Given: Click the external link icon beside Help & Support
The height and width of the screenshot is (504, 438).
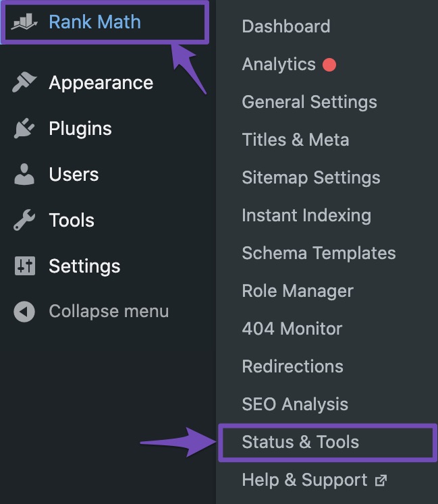Looking at the screenshot, I should tap(381, 480).
